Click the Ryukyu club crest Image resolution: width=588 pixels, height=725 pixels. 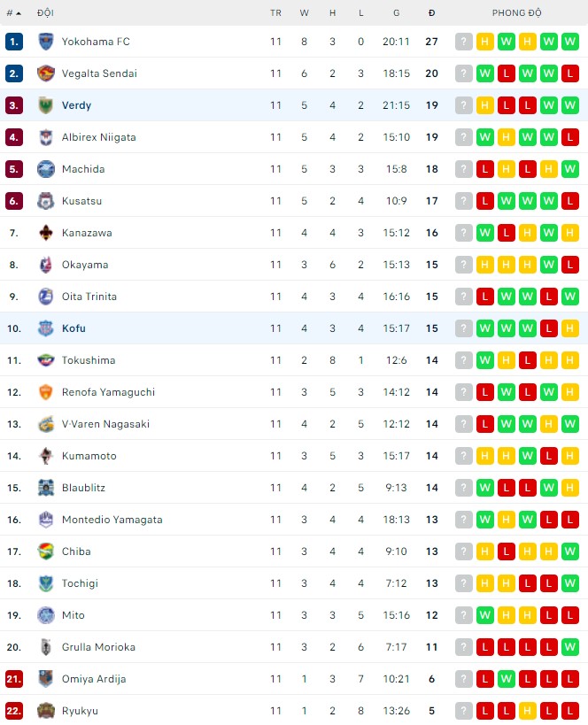tap(46, 711)
